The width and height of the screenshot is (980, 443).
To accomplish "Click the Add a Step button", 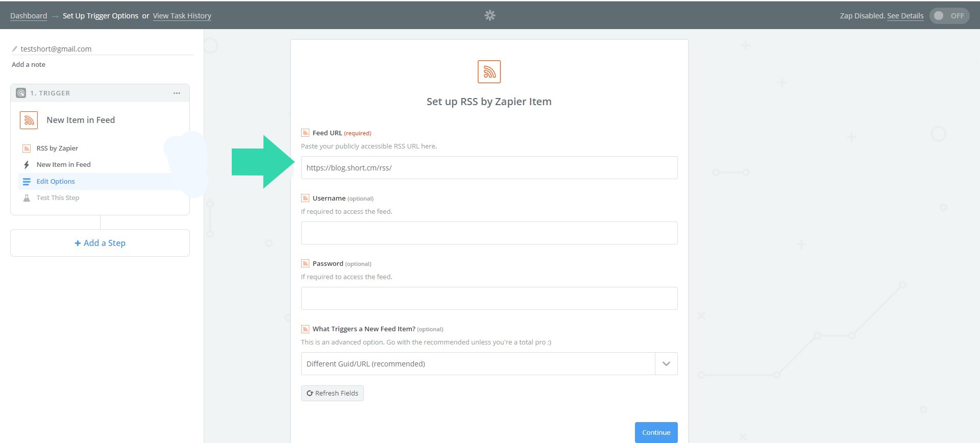I will coord(100,243).
